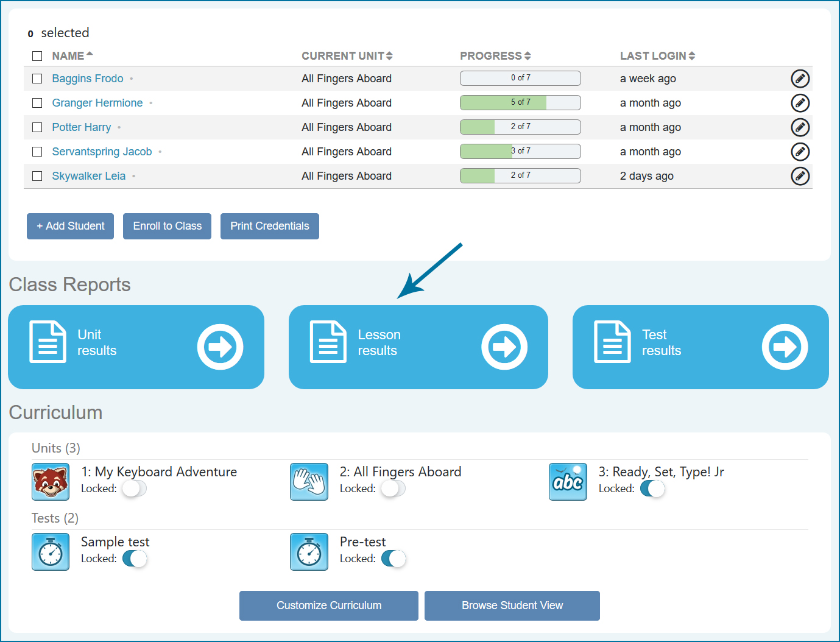Click the hands icon for All Fingers Aboard

[x=309, y=482]
